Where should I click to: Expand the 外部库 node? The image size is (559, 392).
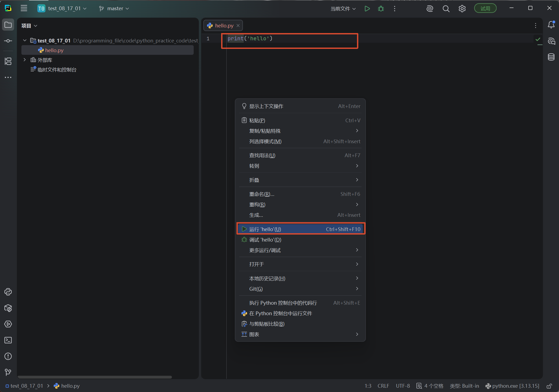click(x=25, y=60)
